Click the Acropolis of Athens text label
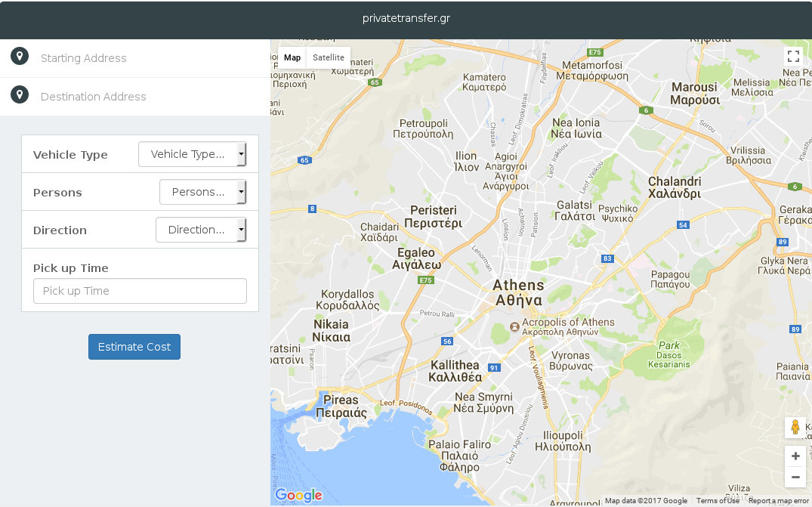The height and width of the screenshot is (507, 812). (568, 326)
